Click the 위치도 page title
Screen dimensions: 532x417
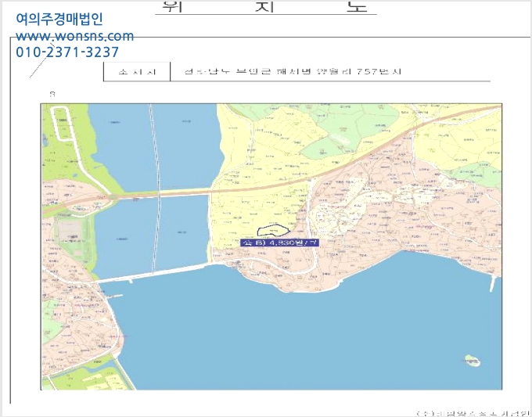265,7
